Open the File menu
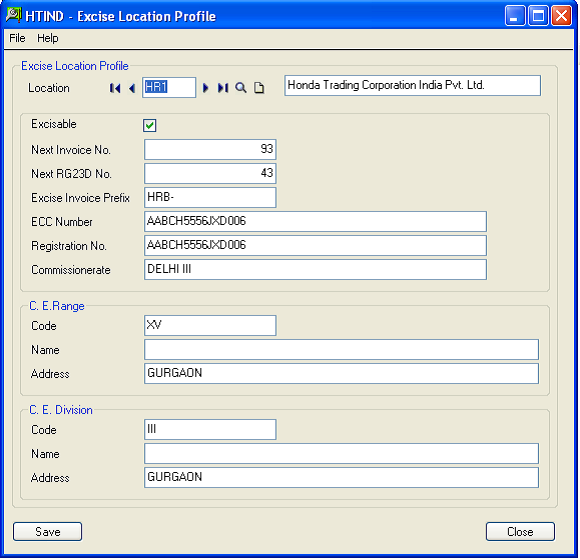This screenshot has width=580, height=560. 17,38
